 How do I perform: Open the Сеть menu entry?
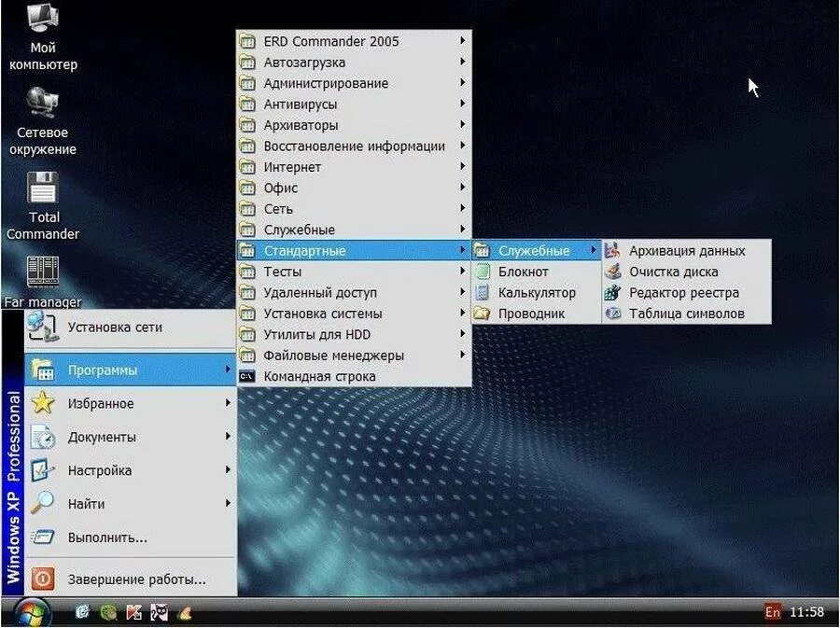354,209
